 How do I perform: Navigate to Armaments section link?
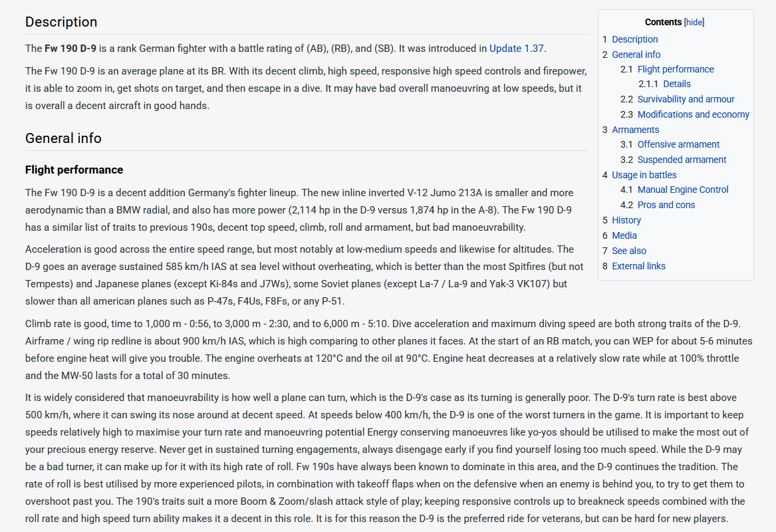point(635,130)
